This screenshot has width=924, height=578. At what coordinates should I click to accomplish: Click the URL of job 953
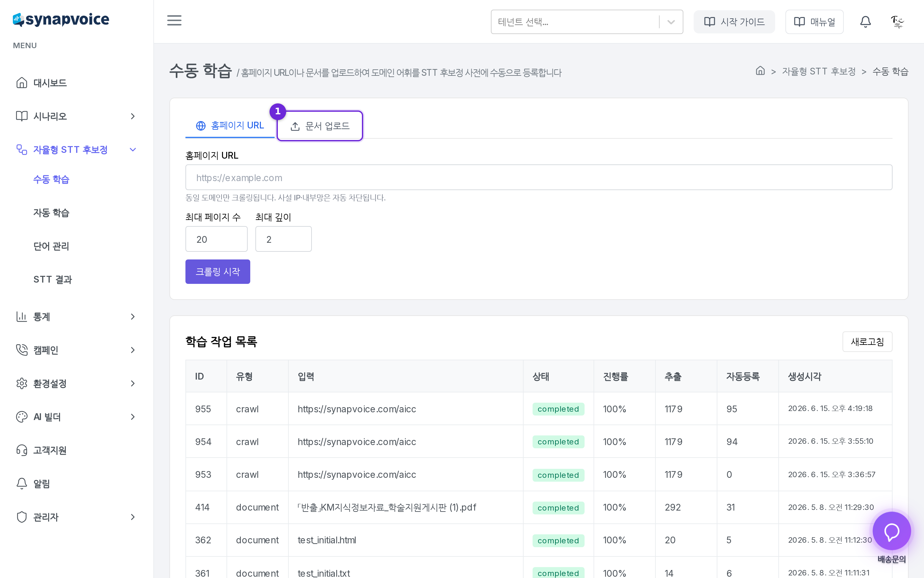point(357,474)
